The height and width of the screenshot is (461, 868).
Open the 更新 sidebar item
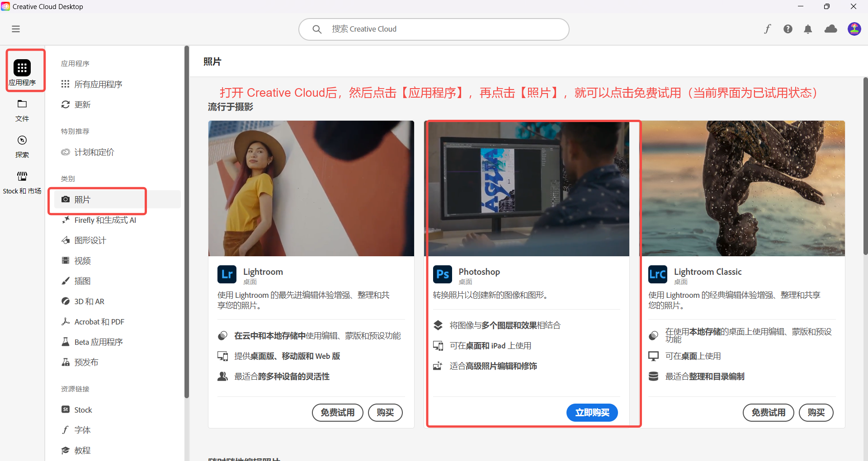tap(118, 104)
